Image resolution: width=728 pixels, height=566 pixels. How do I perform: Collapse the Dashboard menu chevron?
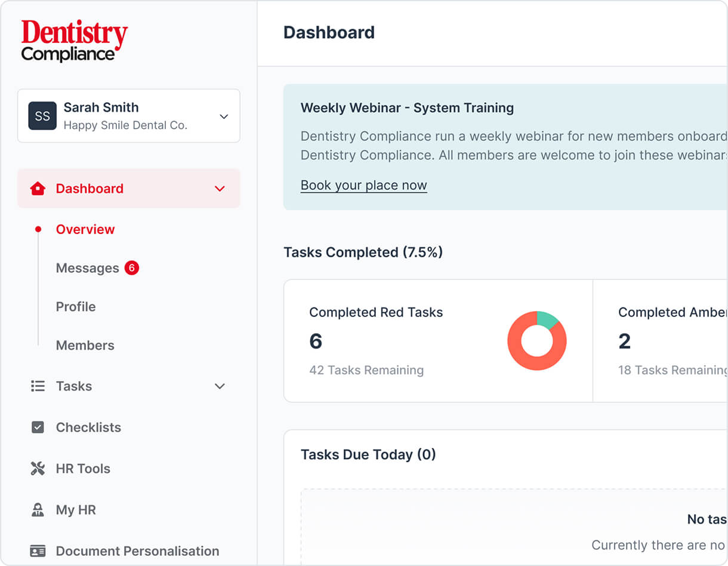(220, 189)
